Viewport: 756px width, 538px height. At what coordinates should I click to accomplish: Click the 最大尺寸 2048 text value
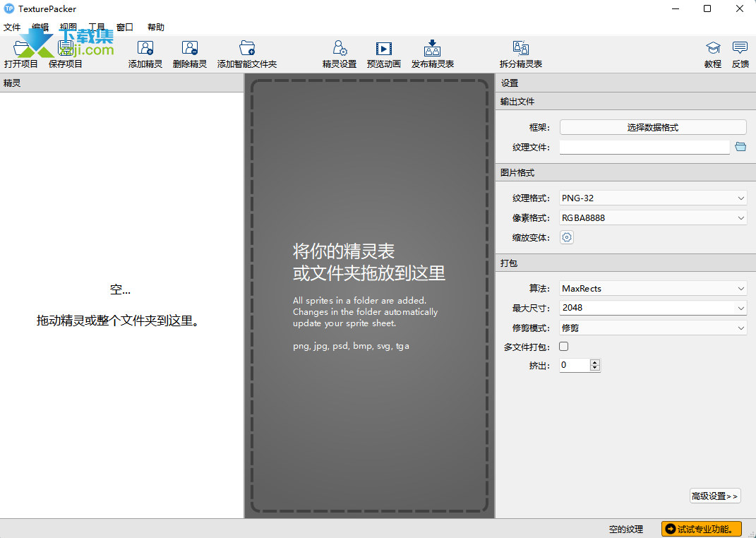tap(572, 308)
